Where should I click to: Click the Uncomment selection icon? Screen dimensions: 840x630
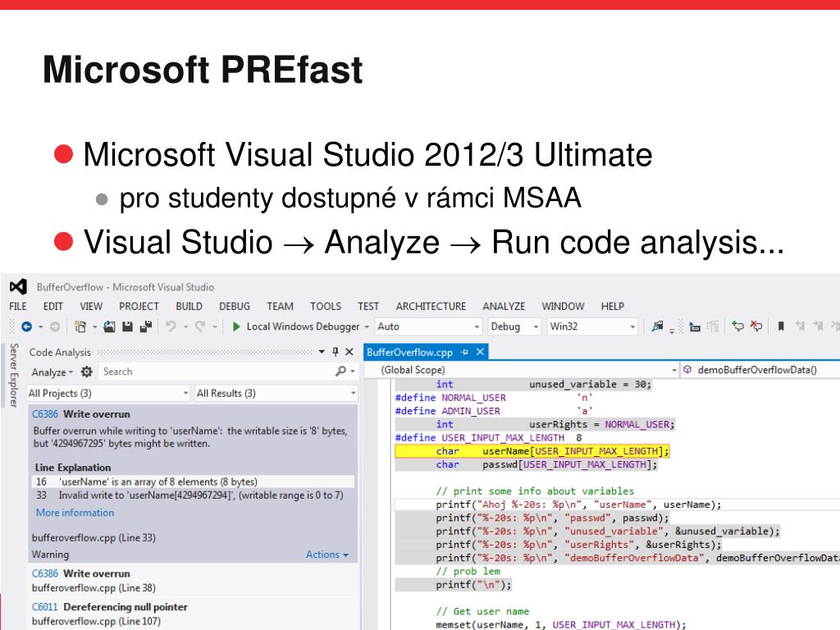(x=756, y=326)
